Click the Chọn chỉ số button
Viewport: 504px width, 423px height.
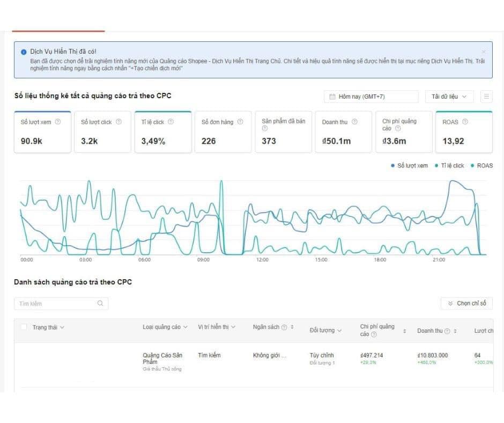point(466,303)
